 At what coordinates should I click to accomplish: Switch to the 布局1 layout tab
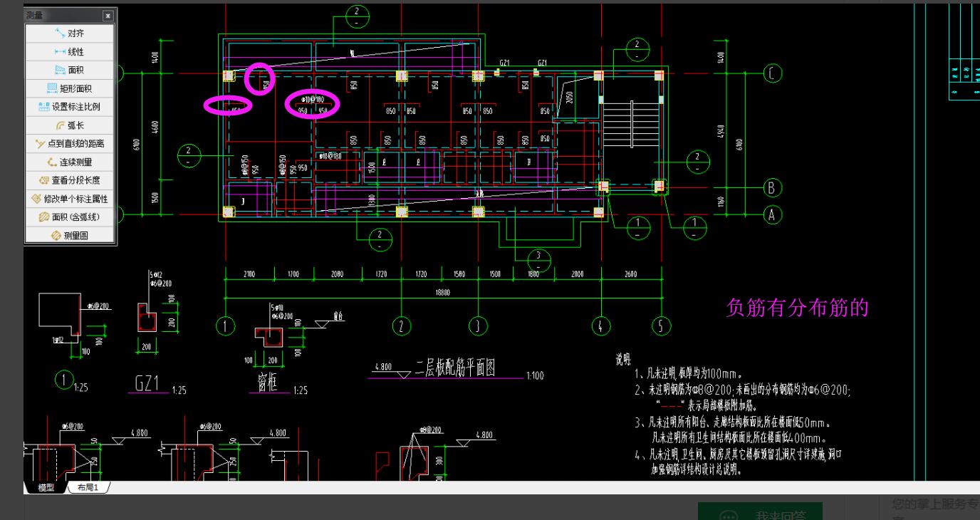click(88, 488)
